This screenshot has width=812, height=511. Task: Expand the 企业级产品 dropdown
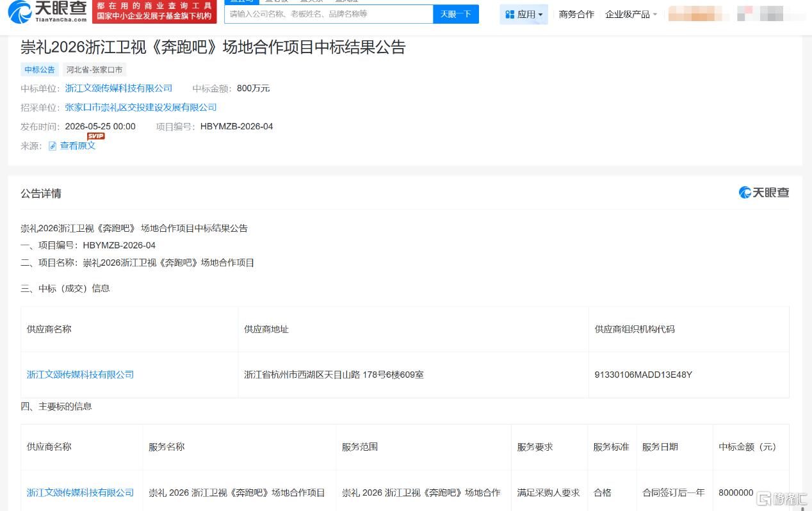point(631,14)
